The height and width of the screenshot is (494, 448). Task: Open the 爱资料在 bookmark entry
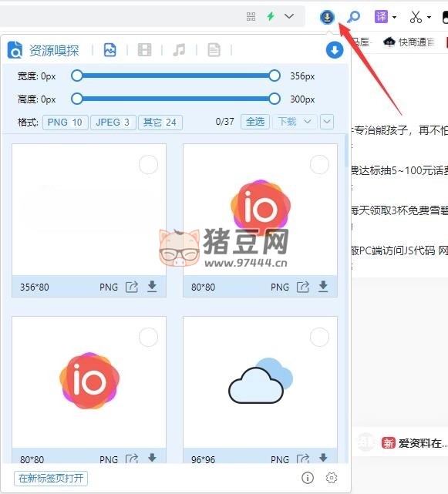click(415, 443)
